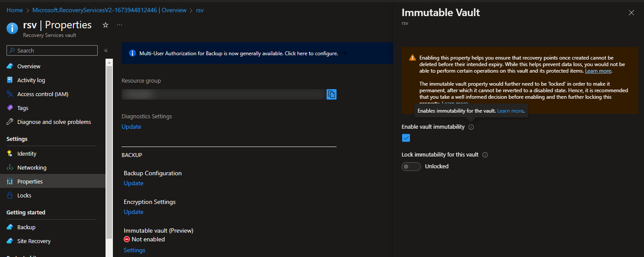Select Properties in the sidebar
The height and width of the screenshot is (257, 644).
pos(53,181)
